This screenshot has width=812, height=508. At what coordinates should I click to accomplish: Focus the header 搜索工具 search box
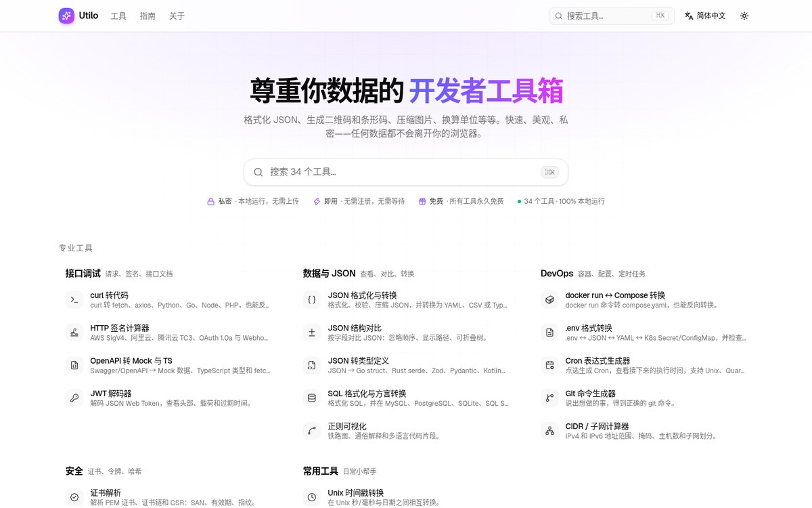click(x=612, y=16)
